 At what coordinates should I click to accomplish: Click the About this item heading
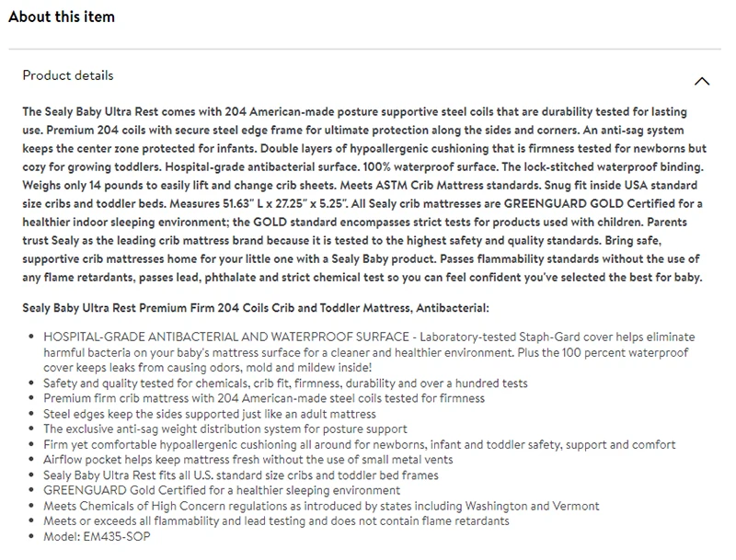coord(62,17)
